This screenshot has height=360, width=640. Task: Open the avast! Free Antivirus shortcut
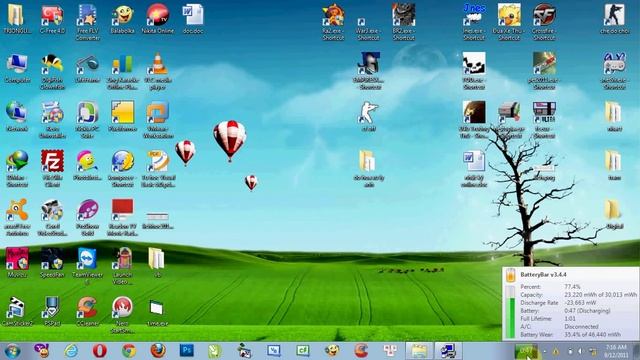(17, 217)
